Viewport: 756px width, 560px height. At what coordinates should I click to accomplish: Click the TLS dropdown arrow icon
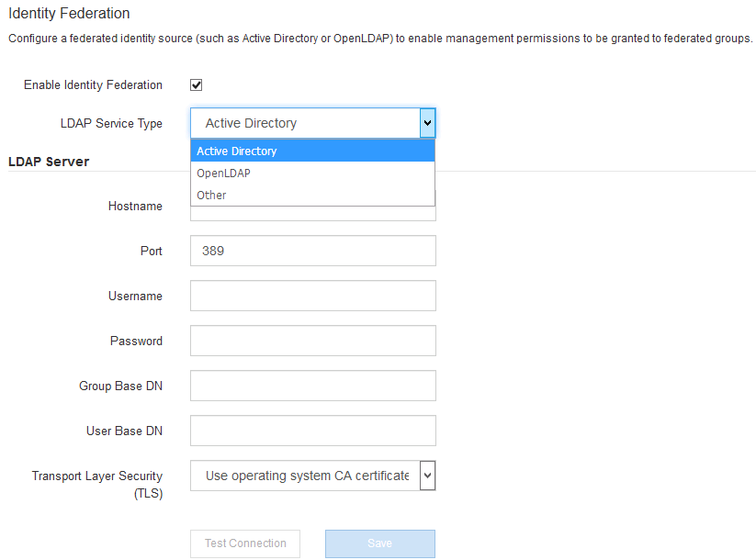(427, 476)
